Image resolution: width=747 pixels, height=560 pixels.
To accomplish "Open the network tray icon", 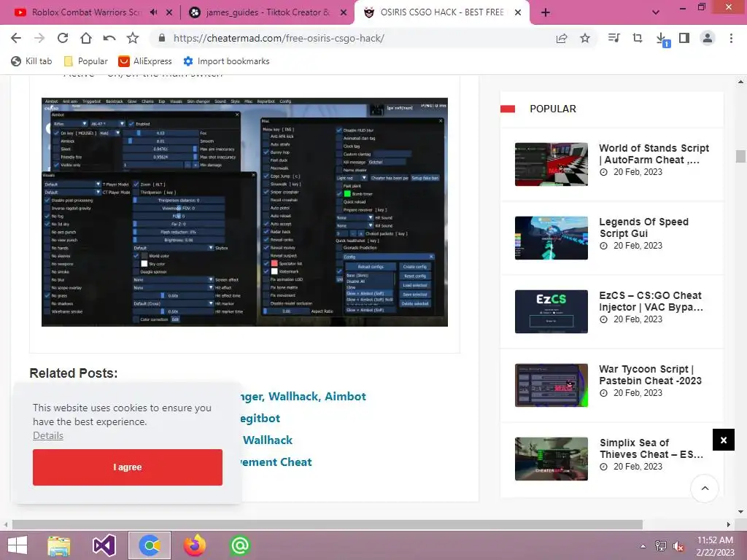I will pos(661,546).
